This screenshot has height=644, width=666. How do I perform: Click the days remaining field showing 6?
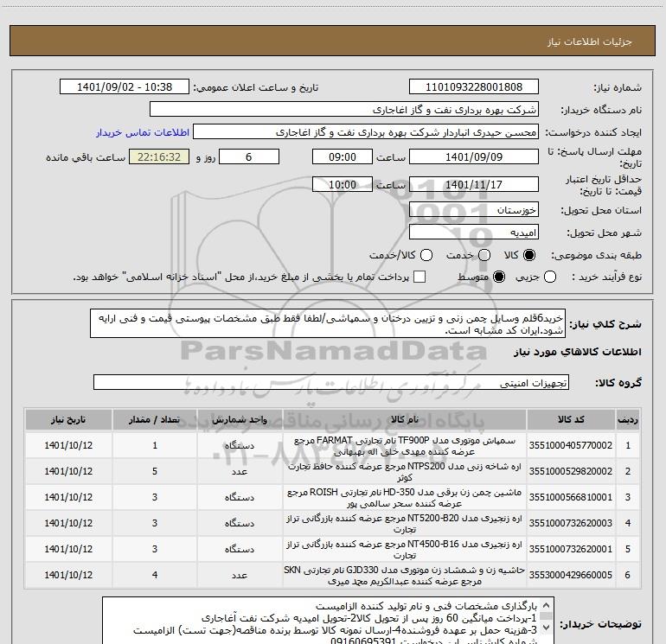pos(249,156)
